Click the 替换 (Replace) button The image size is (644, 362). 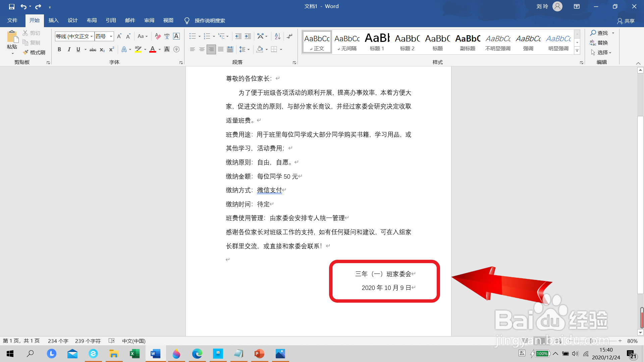pos(599,43)
